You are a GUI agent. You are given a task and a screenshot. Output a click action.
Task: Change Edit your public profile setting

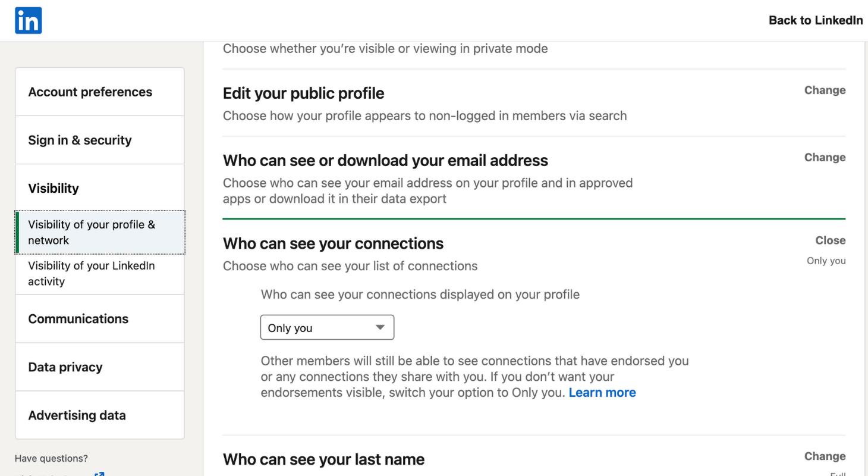pyautogui.click(x=825, y=90)
